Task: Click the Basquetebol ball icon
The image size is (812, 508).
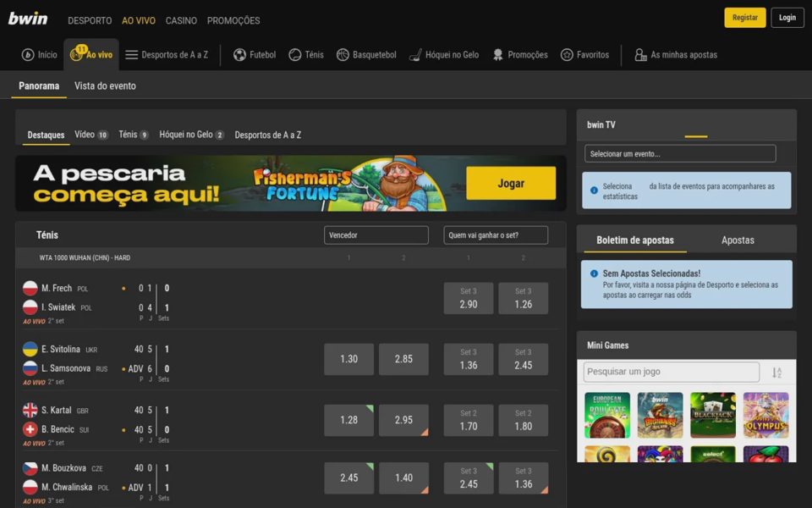Action: tap(343, 55)
